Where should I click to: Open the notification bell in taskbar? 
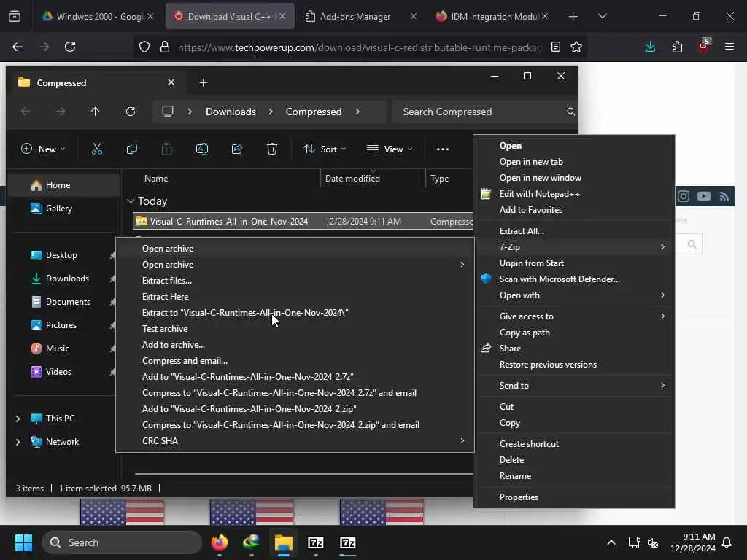click(x=727, y=542)
